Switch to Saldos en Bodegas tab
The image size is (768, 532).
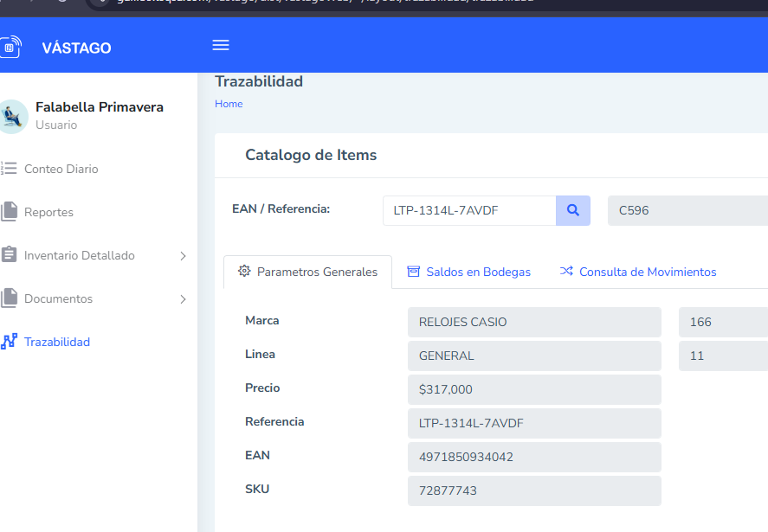point(468,272)
